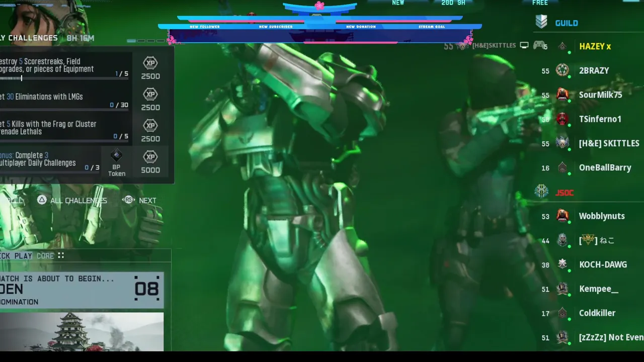The image size is (644, 362).
Task: Select the ねこ player's prestige emblem
Action: 562,240
